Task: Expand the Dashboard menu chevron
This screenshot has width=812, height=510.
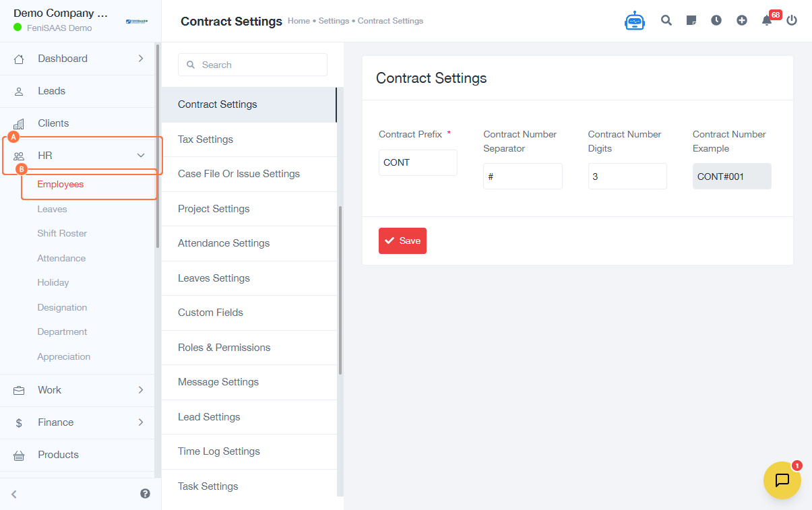Action: coord(140,59)
